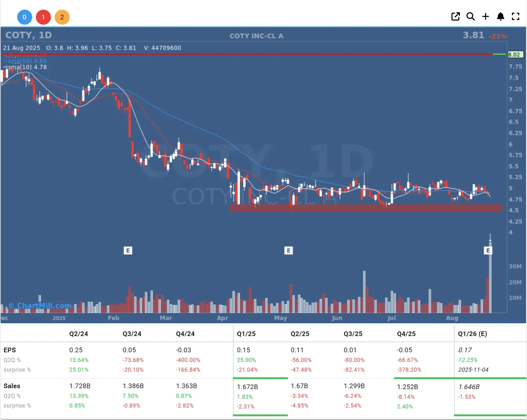The height and width of the screenshot is (420, 527).
Task: Click the ChartMill.com copyright link
Action: (x=40, y=305)
